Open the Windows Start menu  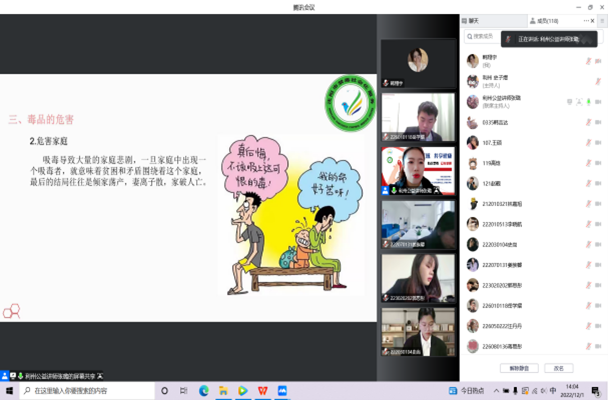pyautogui.click(x=8, y=390)
